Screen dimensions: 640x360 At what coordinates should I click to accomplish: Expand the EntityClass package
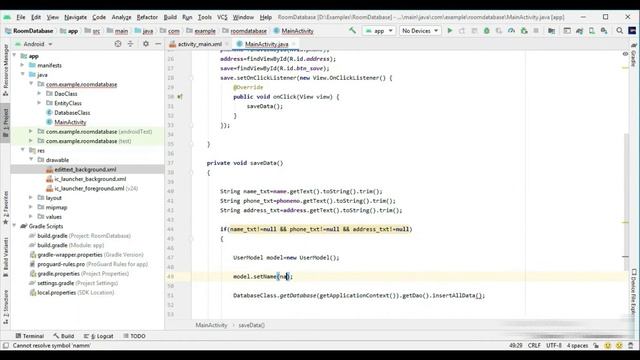point(40,103)
